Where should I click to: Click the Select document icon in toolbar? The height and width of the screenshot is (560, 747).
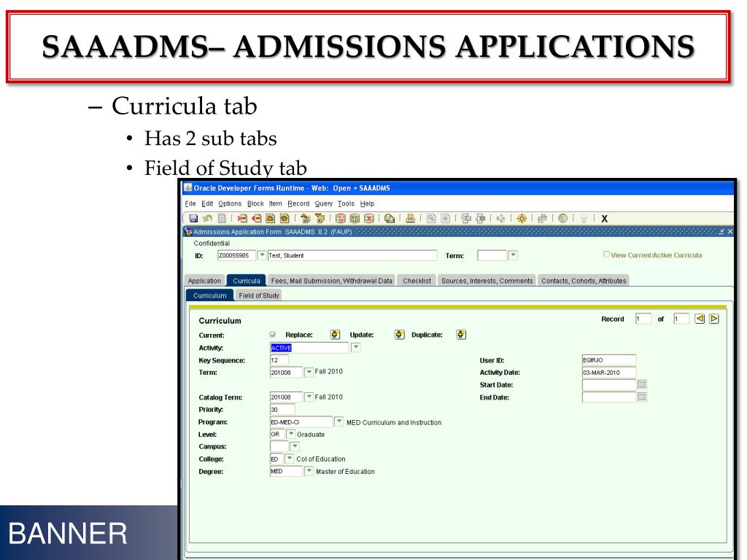[x=222, y=219]
